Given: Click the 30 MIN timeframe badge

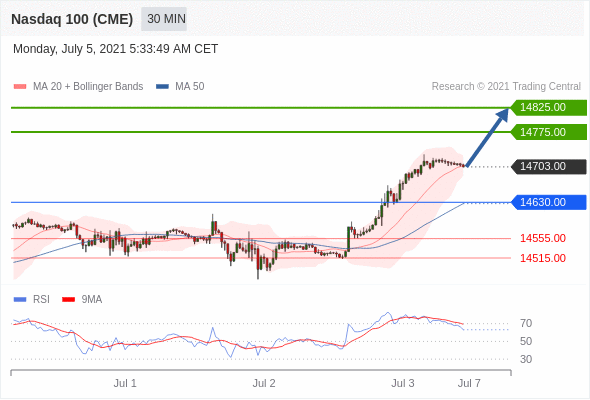Looking at the screenshot, I should pyautogui.click(x=164, y=19).
